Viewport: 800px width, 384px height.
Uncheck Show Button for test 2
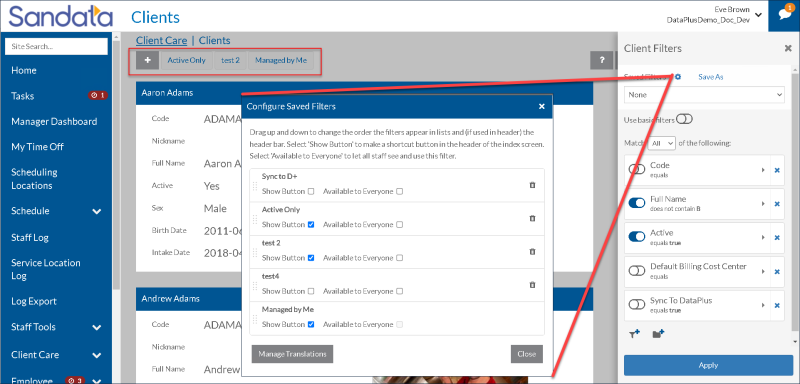(311, 258)
